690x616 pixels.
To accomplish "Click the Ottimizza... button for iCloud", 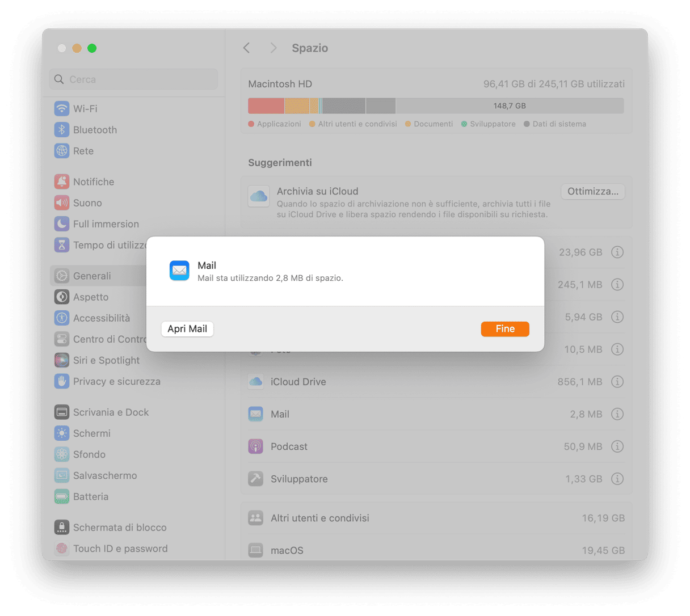I will tap(593, 192).
